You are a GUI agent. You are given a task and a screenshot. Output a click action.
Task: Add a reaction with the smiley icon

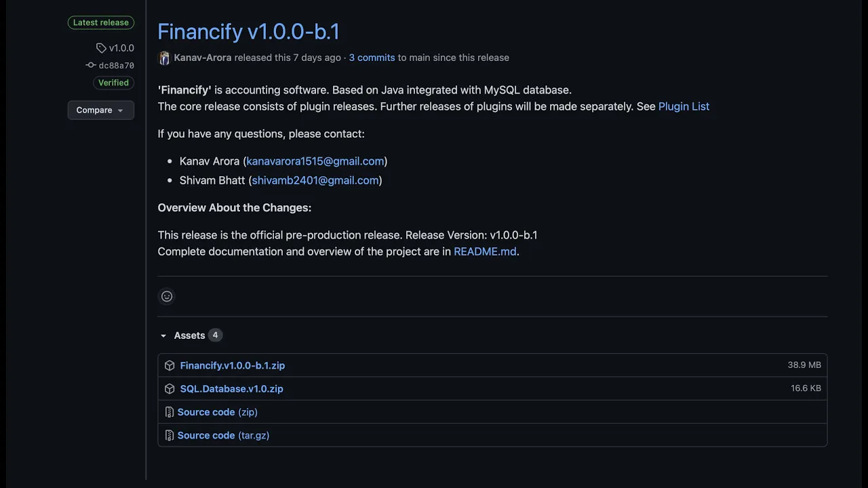coord(167,296)
